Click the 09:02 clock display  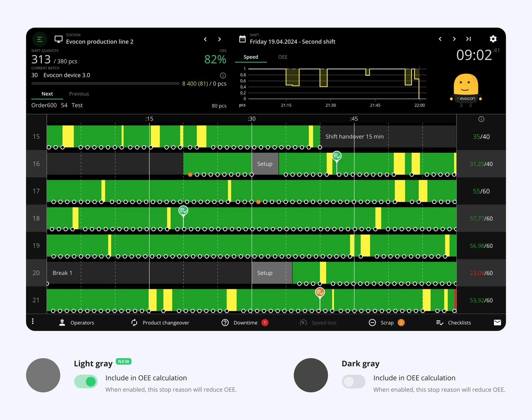click(x=474, y=55)
